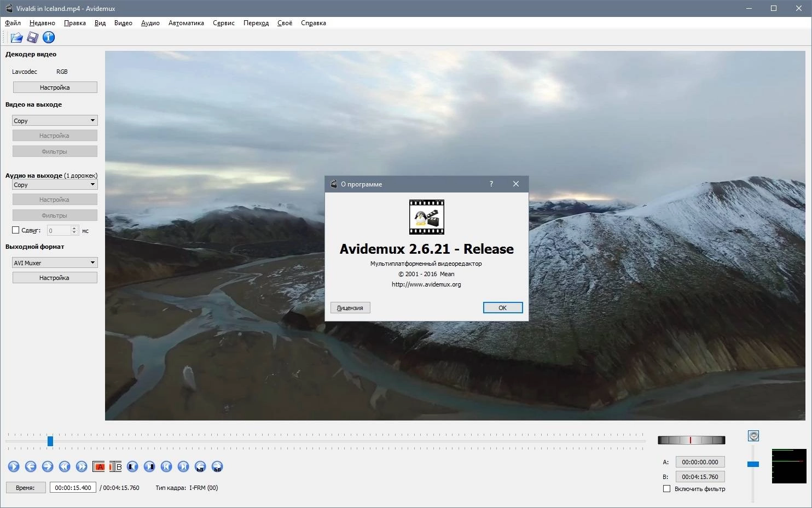Image resolution: width=812 pixels, height=508 pixels.
Task: Close the 'О программе' dialog with the X
Action: click(515, 184)
